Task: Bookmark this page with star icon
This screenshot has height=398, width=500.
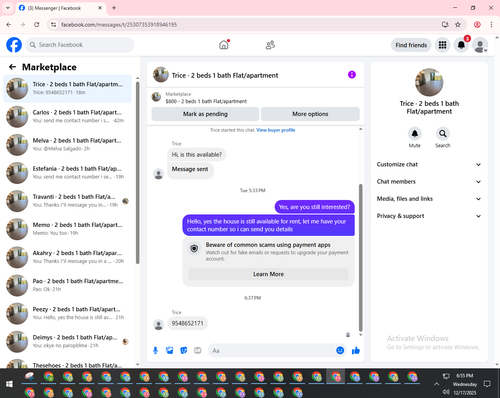Action: [458, 25]
